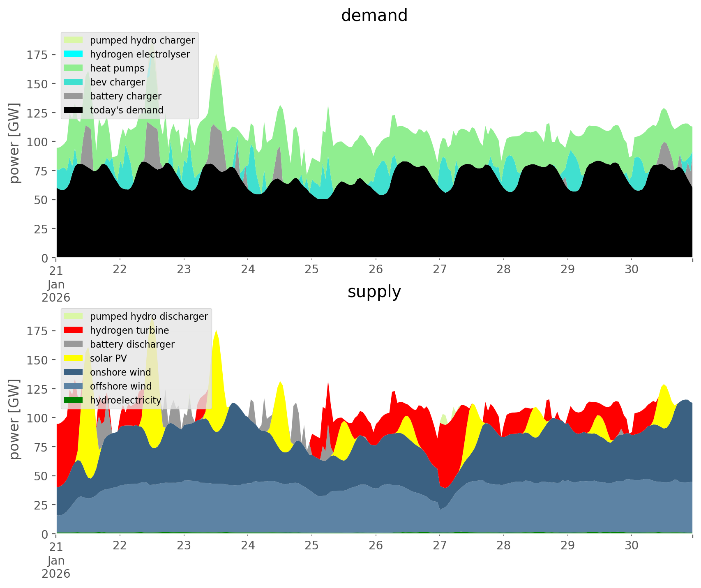Click date tick 28 under the demand chart
701x588 pixels.
tap(503, 270)
